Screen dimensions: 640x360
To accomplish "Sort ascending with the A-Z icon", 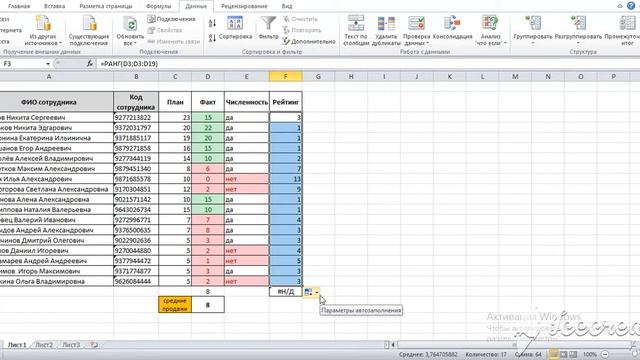I will pyautogui.click(x=212, y=23).
